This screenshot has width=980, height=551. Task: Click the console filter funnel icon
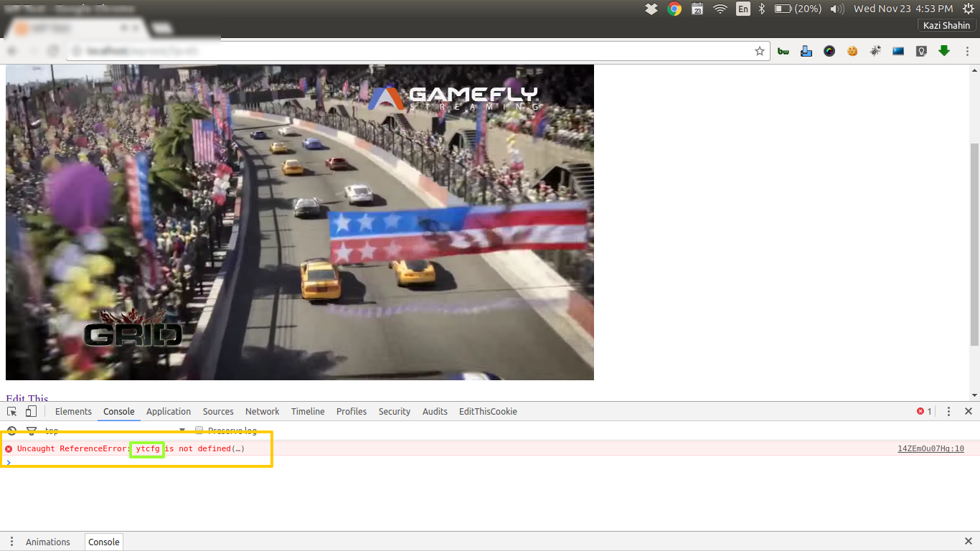[x=31, y=430]
